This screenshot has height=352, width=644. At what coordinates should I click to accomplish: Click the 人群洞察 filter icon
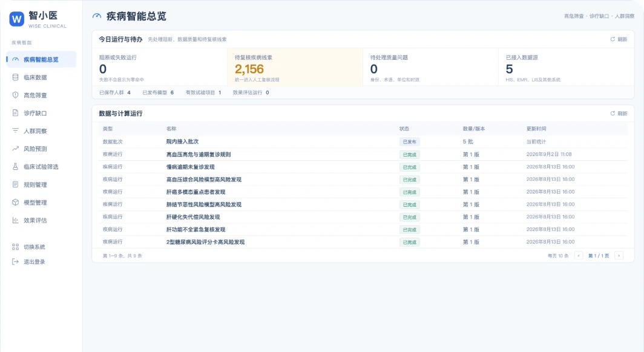tap(15, 131)
